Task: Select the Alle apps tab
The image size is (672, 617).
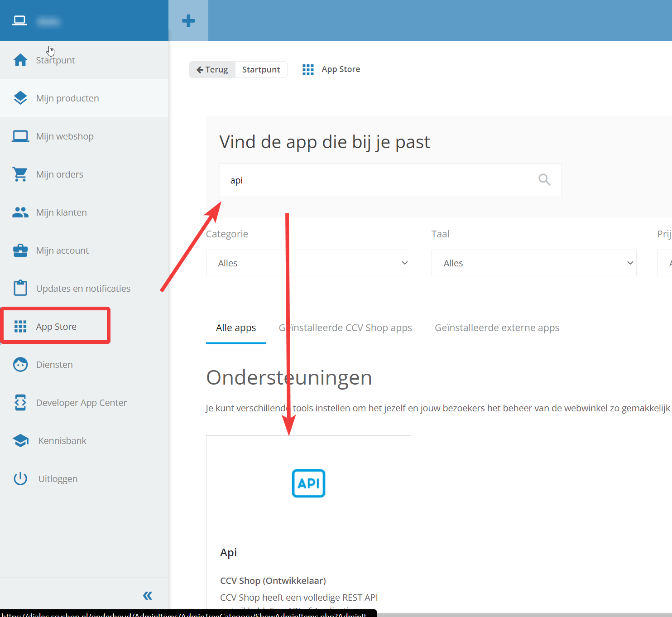Action: 236,328
